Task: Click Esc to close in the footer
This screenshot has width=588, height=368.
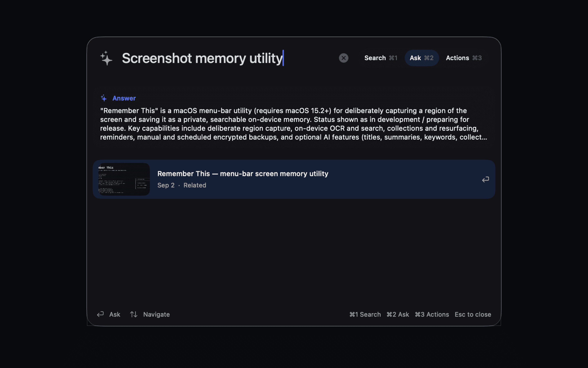Action: 473,314
